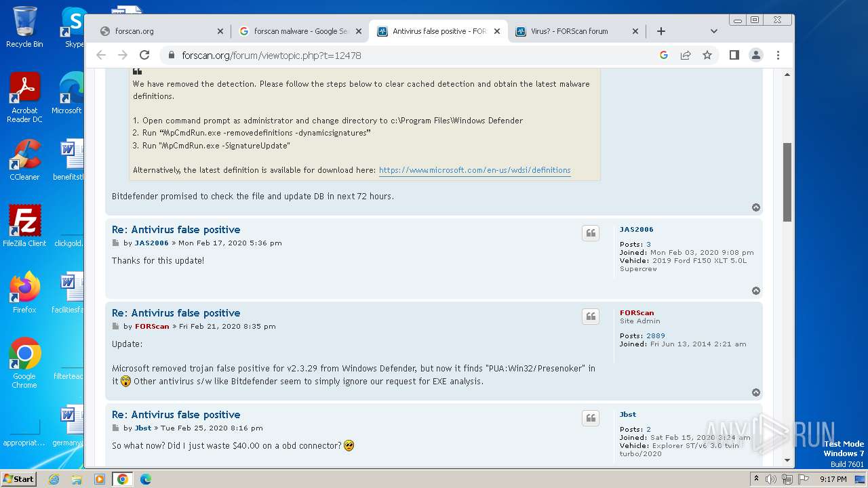The width and height of the screenshot is (868, 488).
Task: Quote JAS2006's Feb 17 post
Action: pyautogui.click(x=591, y=233)
